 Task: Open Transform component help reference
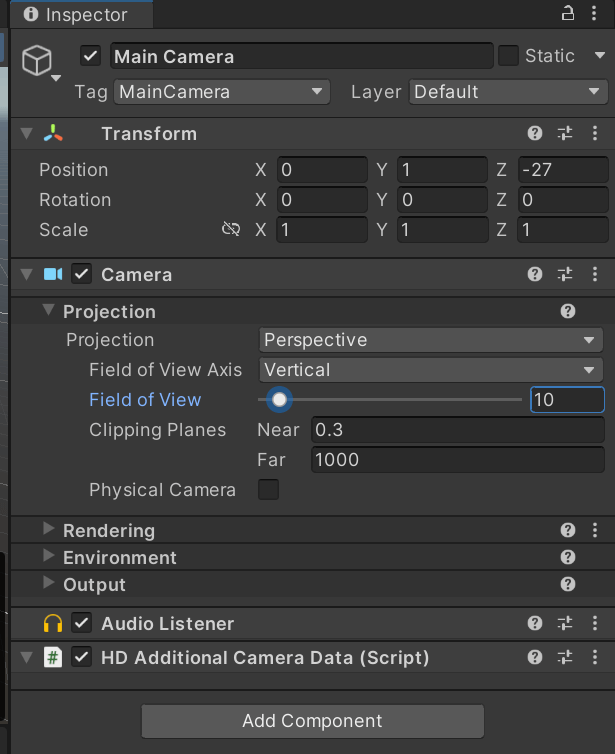click(535, 133)
